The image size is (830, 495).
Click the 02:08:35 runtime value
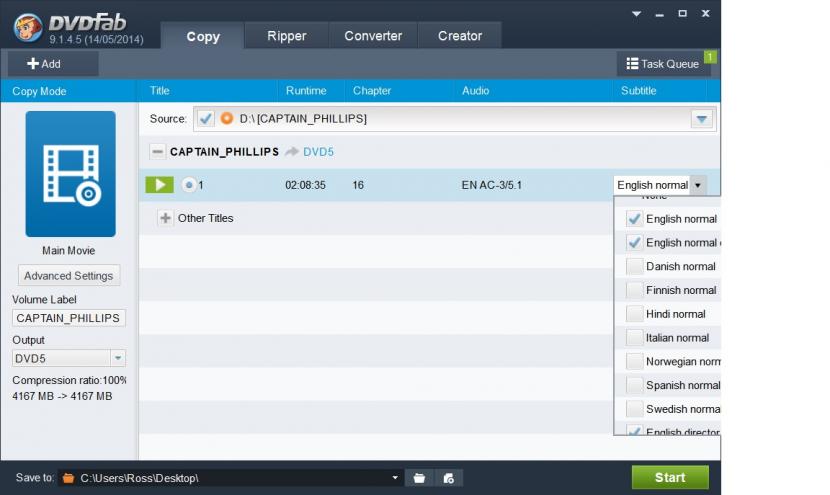coord(305,185)
